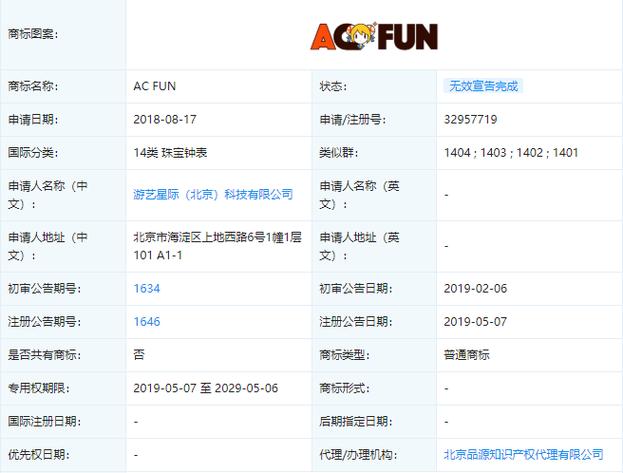Screen dimensions: 623x473
Task: Click the label 申请人名称（英文）：
Action: (360, 195)
